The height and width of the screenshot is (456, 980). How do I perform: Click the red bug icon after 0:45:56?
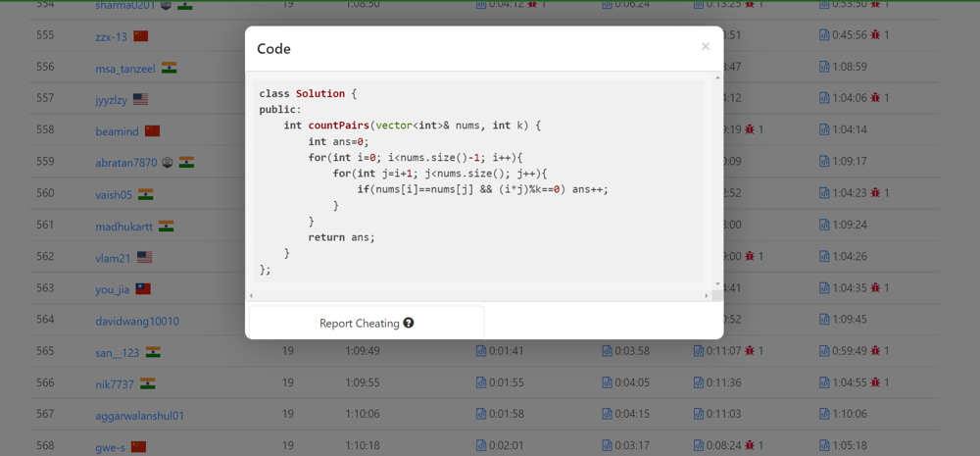tap(875, 35)
